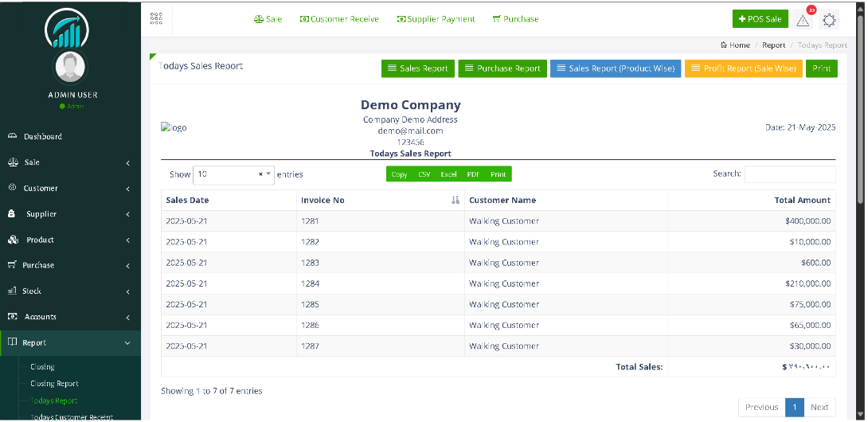Open the show entries dropdown

pyautogui.click(x=233, y=174)
